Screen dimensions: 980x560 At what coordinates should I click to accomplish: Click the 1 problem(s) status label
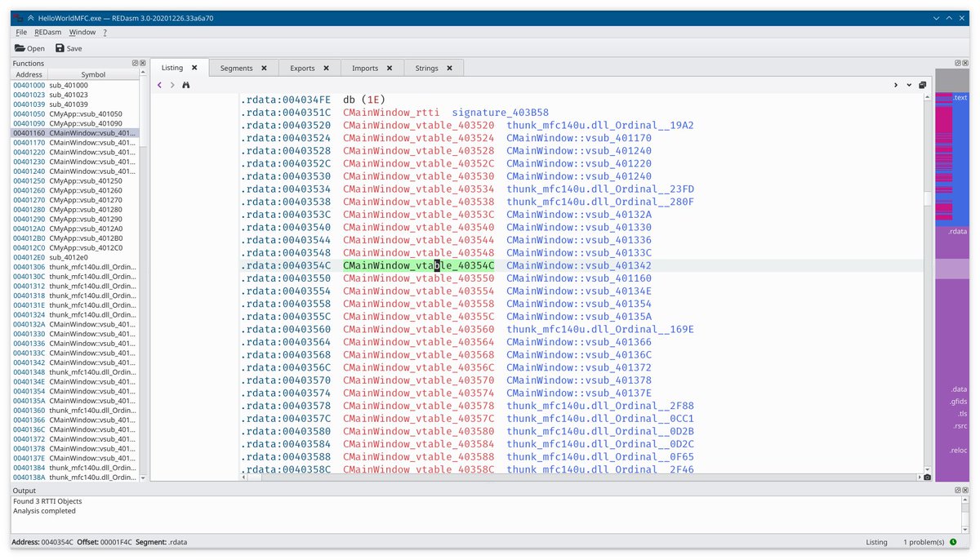click(923, 542)
